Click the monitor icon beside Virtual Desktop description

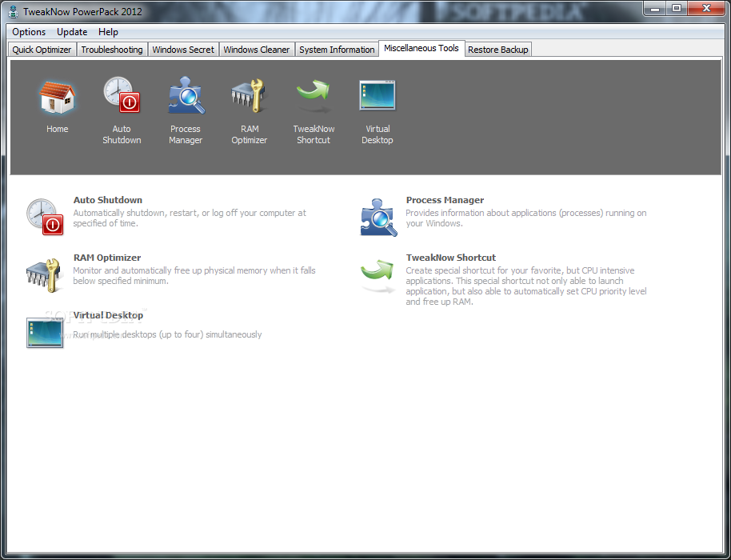[45, 333]
